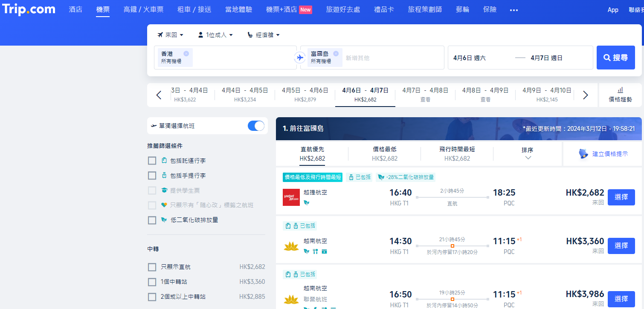Tick the 低二氧化碳排放量 checkbox
This screenshot has height=309, width=644.
click(152, 220)
